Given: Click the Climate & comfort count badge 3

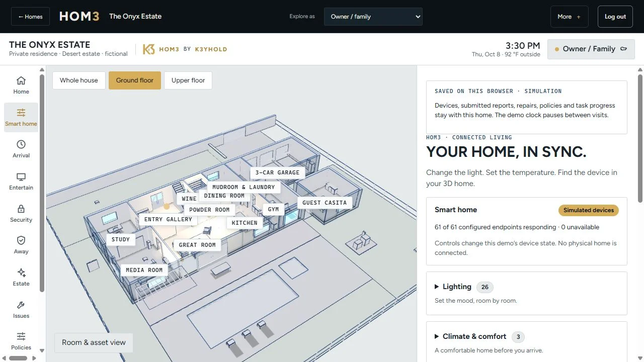Looking at the screenshot, I should point(518,337).
